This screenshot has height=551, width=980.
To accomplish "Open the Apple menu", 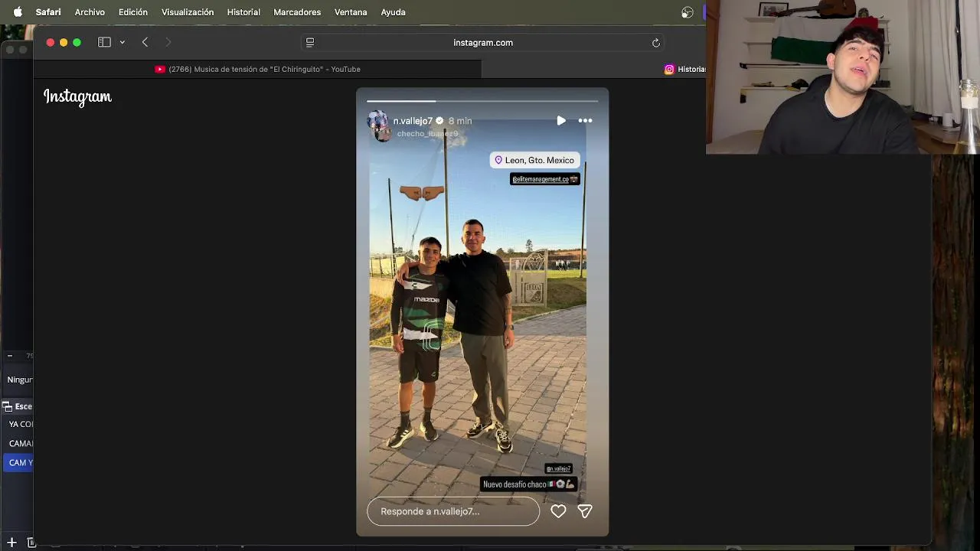I will [18, 12].
